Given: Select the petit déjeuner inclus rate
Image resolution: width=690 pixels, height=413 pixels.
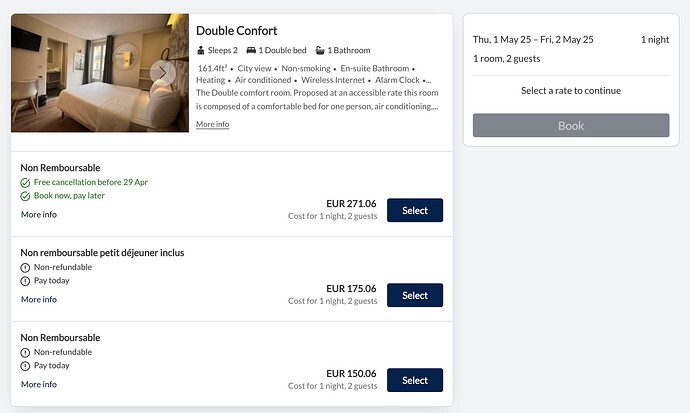Looking at the screenshot, I should point(414,295).
